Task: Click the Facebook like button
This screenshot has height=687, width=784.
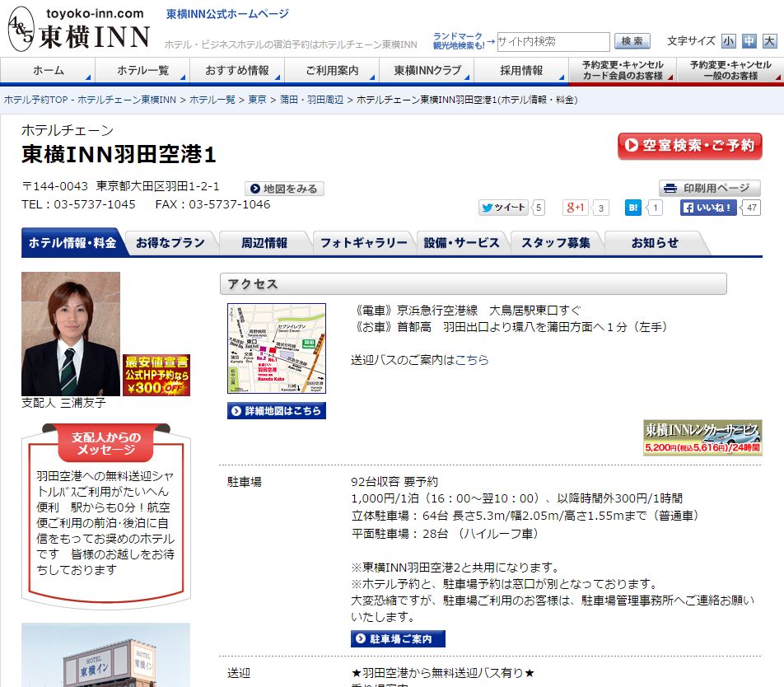Action: click(x=708, y=208)
